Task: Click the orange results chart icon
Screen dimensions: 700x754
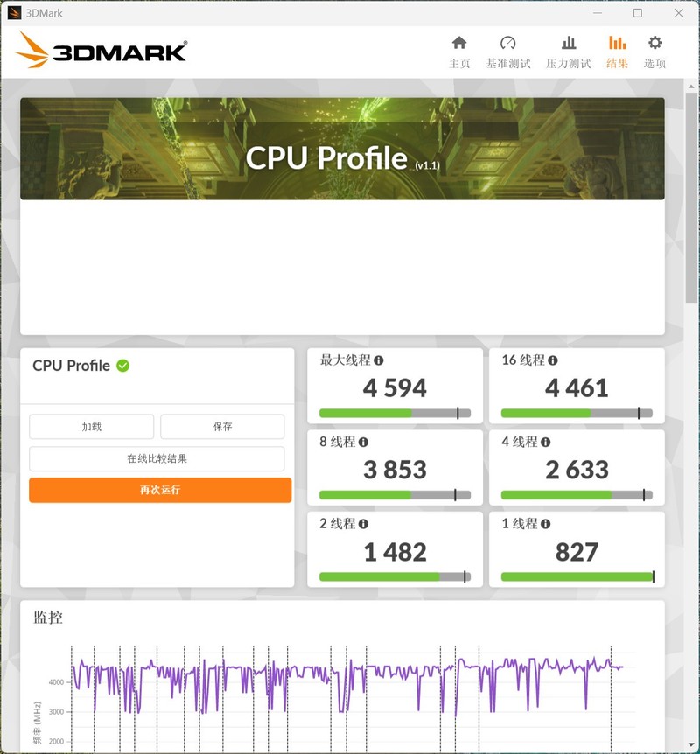Action: click(x=617, y=43)
